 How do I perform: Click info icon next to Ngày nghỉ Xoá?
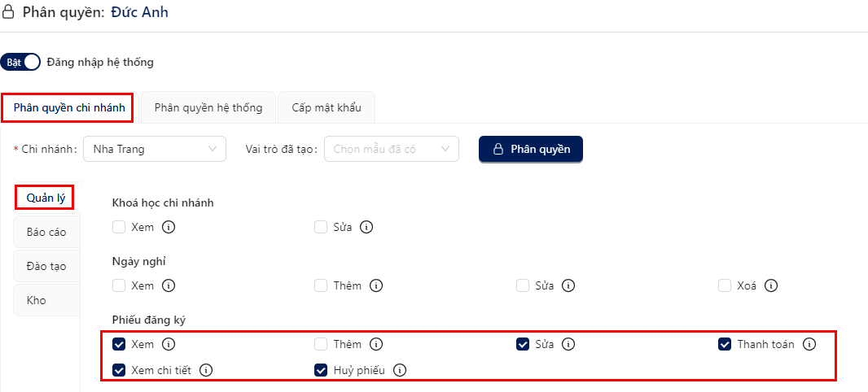(x=771, y=285)
